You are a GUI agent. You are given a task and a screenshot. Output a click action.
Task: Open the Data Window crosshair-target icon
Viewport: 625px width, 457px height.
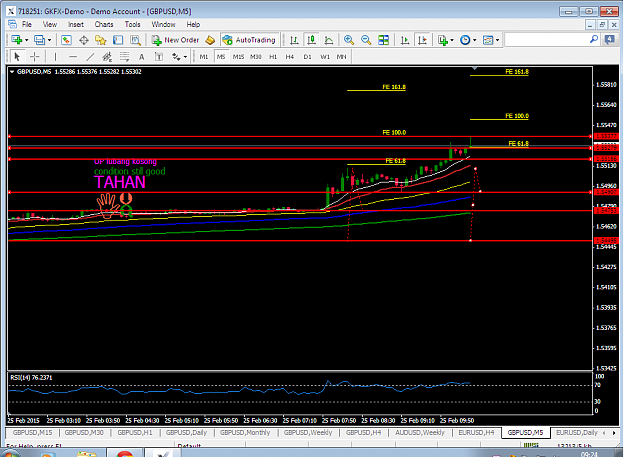click(x=84, y=40)
